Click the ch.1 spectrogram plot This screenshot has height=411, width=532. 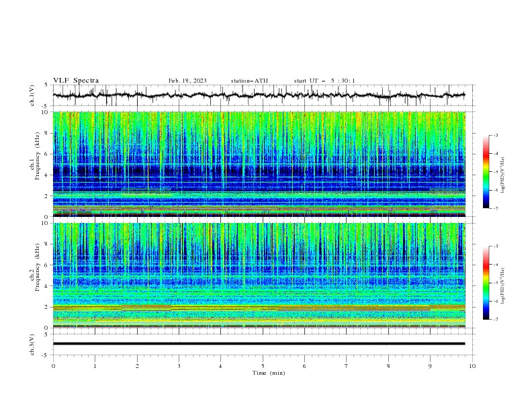[259, 164]
